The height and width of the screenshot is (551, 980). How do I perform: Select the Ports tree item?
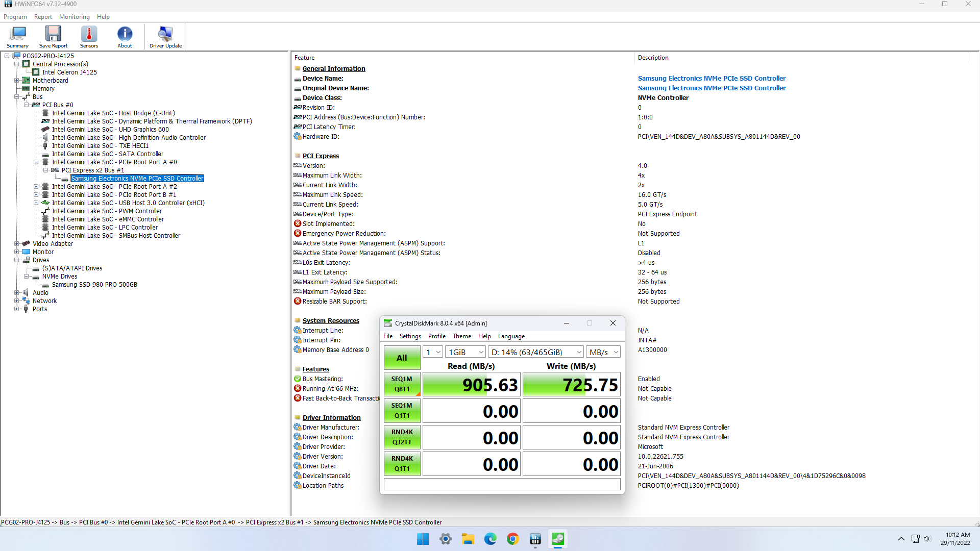click(40, 309)
